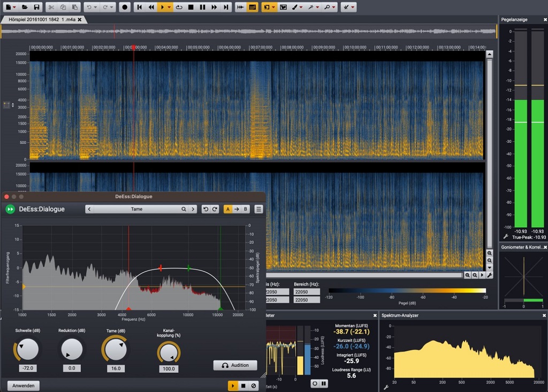Toggle the DeEss preview bypass circle icon
The width and height of the screenshot is (548, 392).
click(254, 386)
